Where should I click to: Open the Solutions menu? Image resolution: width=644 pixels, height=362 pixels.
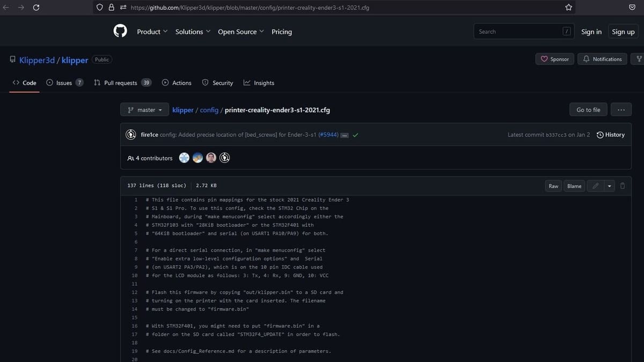[x=193, y=32]
